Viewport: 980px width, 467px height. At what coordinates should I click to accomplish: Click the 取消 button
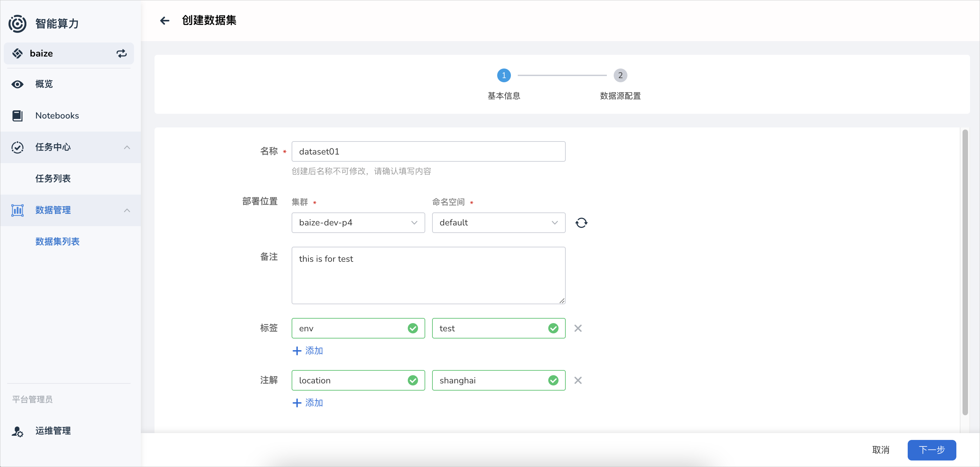click(880, 450)
